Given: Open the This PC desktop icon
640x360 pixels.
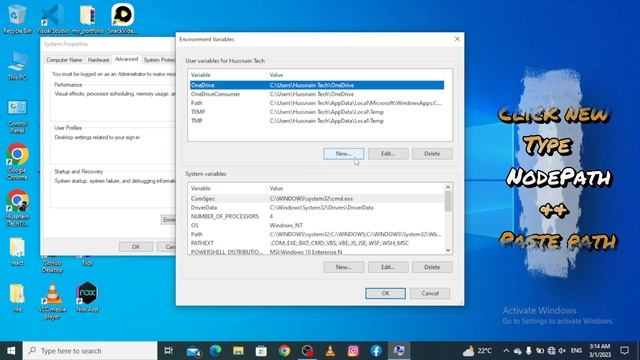Looking at the screenshot, I should 17,66.
